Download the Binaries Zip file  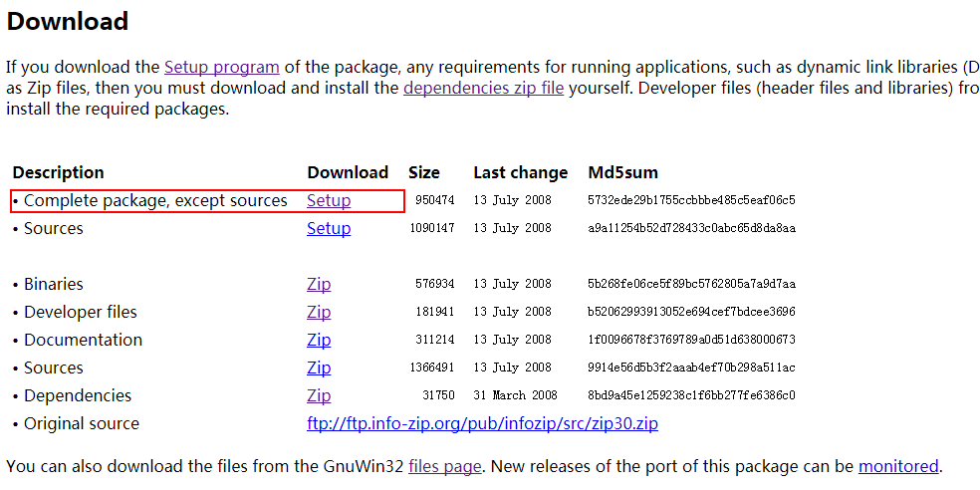(319, 285)
